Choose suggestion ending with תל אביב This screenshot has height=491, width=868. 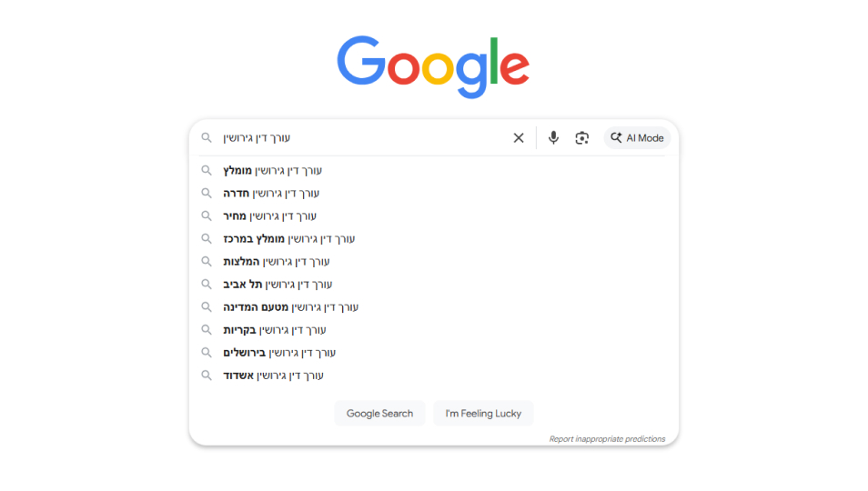(x=278, y=284)
